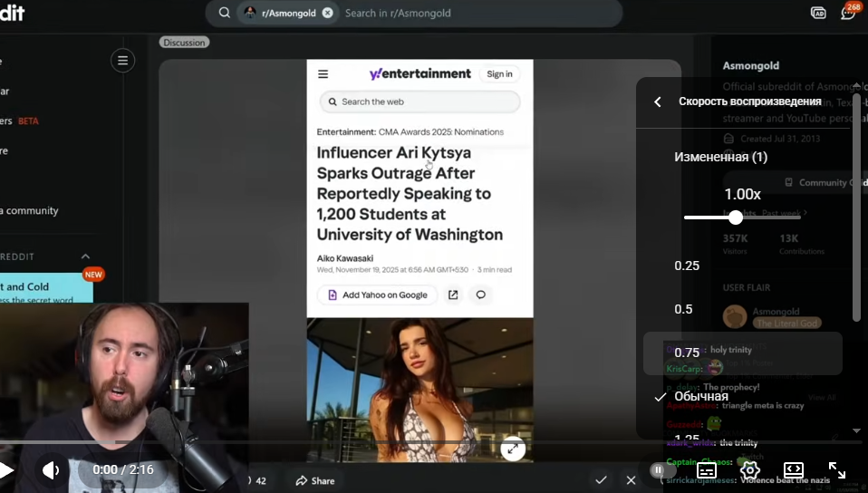
Task: Open the circular hamburger sidebar menu
Action: pyautogui.click(x=122, y=61)
